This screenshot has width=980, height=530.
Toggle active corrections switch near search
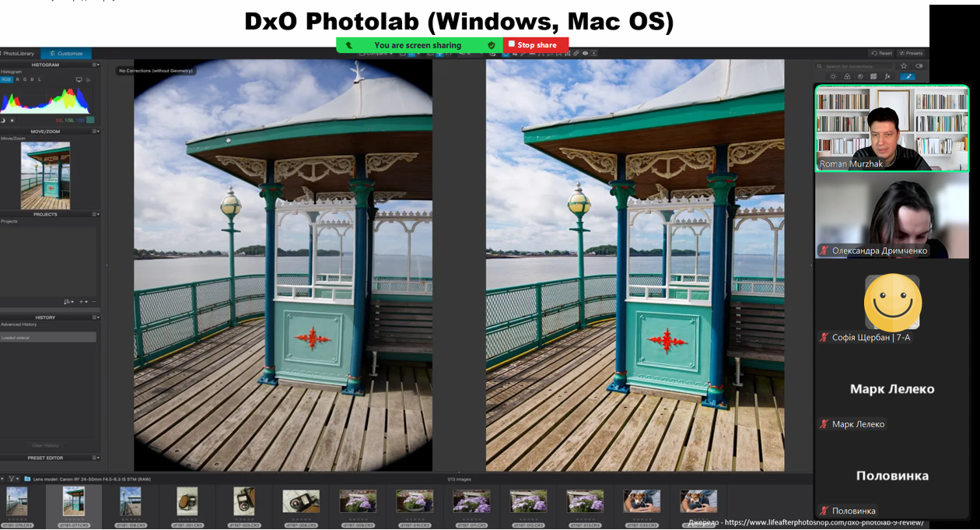tap(919, 66)
